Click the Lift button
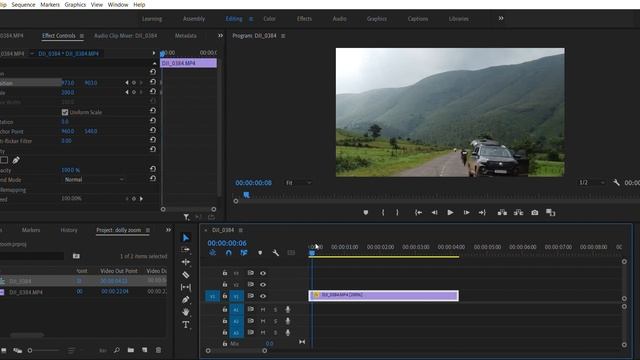Image resolution: width=640 pixels, height=360 pixels. [x=502, y=213]
